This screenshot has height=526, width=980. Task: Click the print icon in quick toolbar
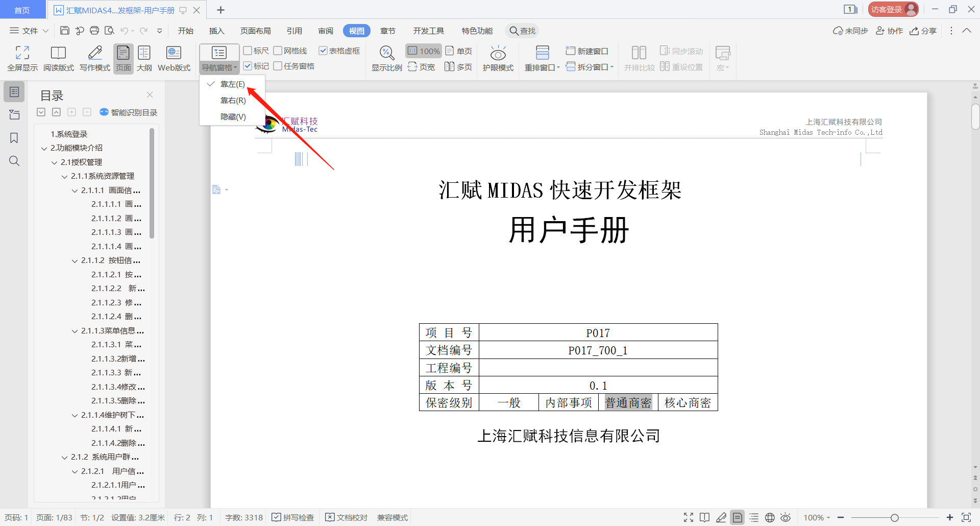click(94, 31)
